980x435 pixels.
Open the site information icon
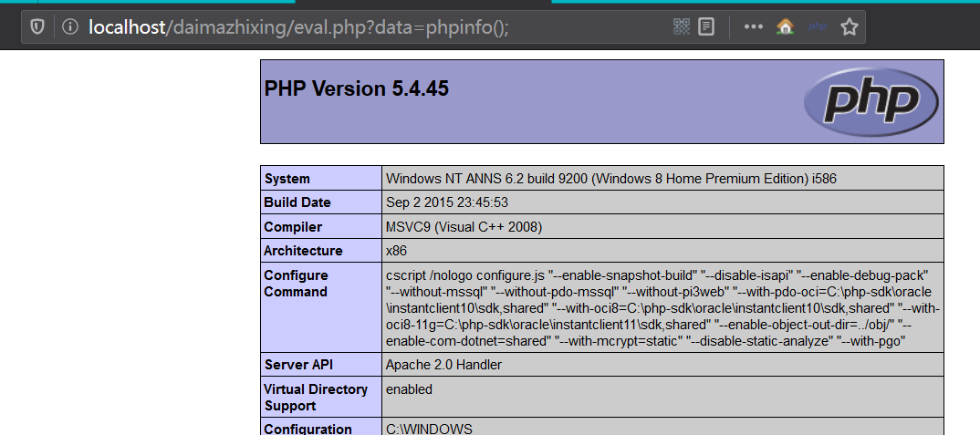pyautogui.click(x=70, y=26)
